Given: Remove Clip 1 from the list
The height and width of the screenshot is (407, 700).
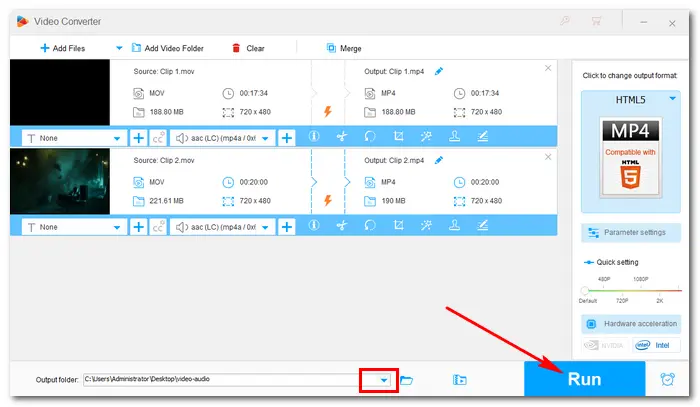Looking at the screenshot, I should coord(548,68).
